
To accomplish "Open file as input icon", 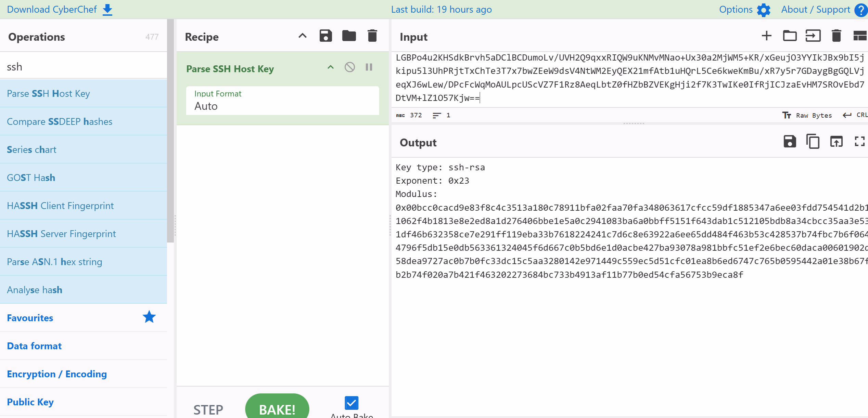I will pos(813,36).
